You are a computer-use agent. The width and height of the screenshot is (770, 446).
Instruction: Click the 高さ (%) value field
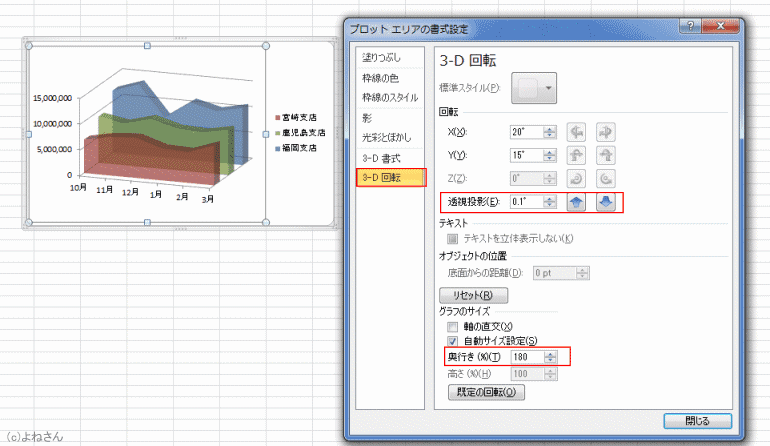(x=527, y=374)
